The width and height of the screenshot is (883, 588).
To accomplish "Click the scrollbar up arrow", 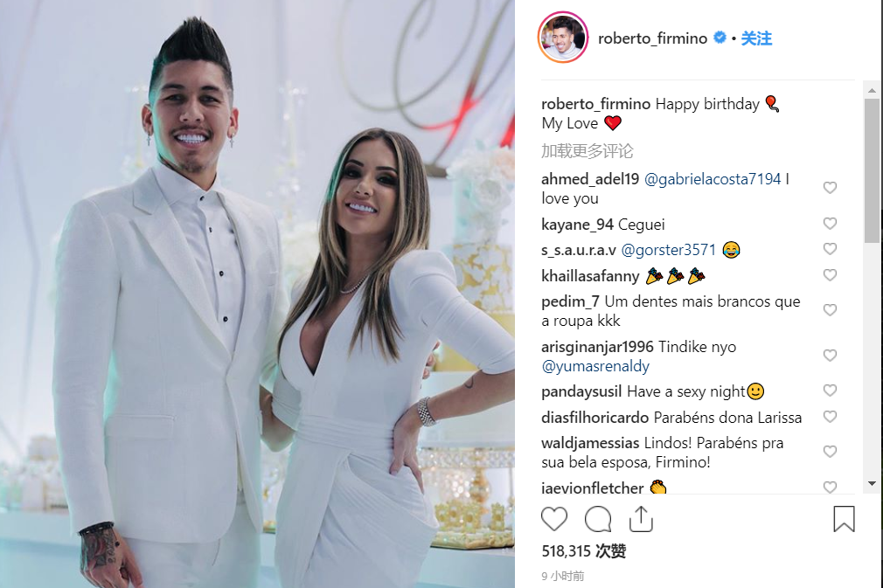I will point(872,90).
